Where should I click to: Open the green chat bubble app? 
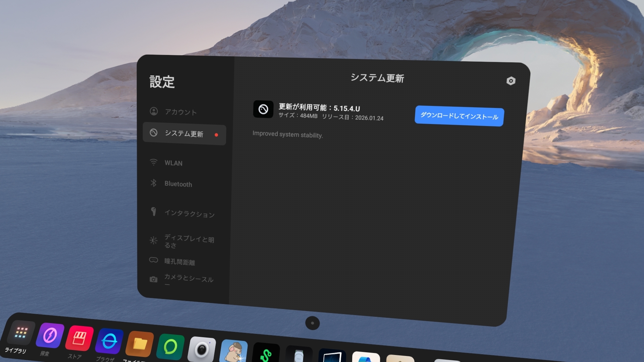[x=170, y=347]
